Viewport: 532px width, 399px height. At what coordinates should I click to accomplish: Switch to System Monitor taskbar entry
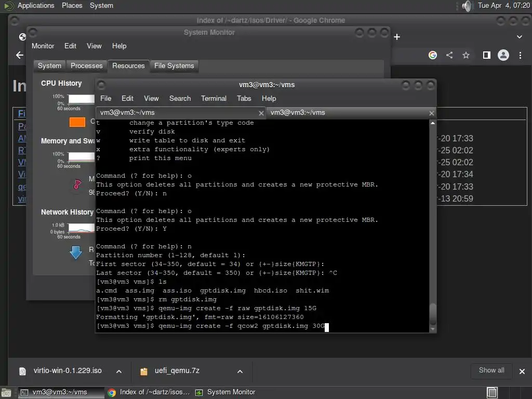tap(225, 392)
